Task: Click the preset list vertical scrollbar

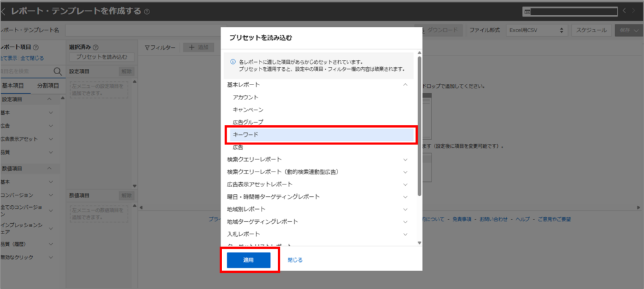Action: pyautogui.click(x=419, y=129)
